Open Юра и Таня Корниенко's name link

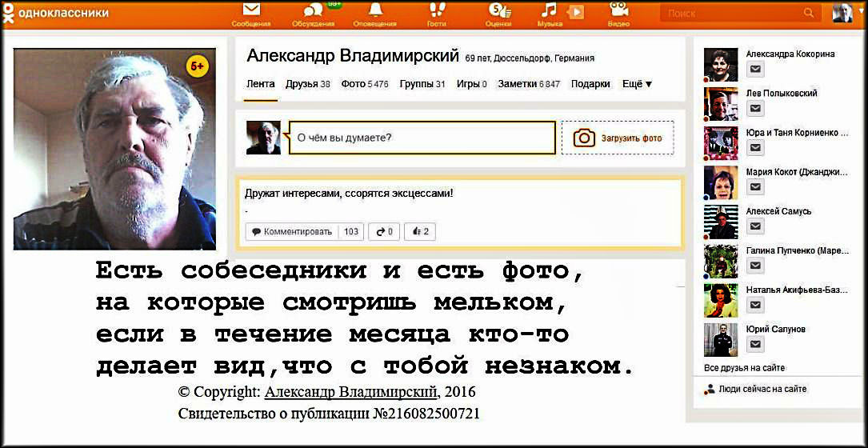(x=797, y=133)
